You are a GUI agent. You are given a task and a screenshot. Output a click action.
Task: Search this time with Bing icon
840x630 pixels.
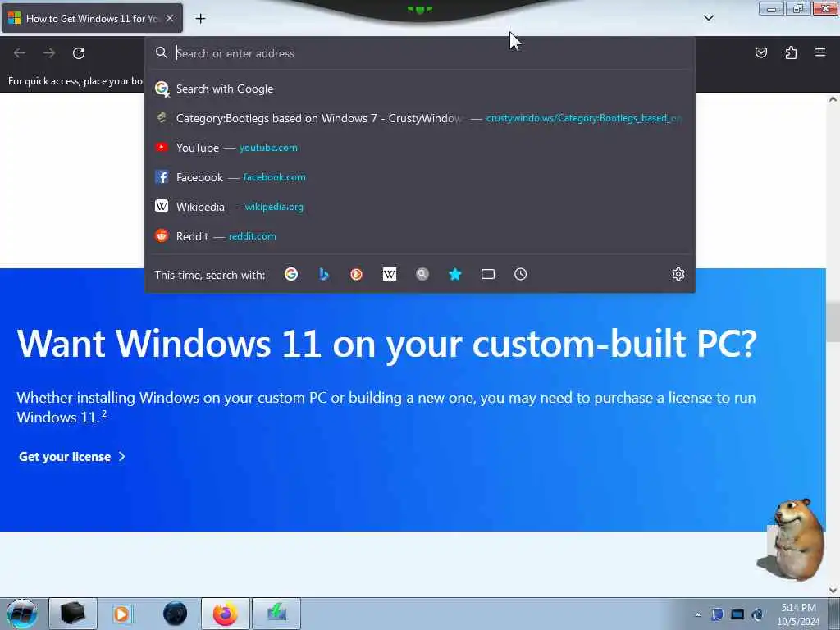[323, 274]
